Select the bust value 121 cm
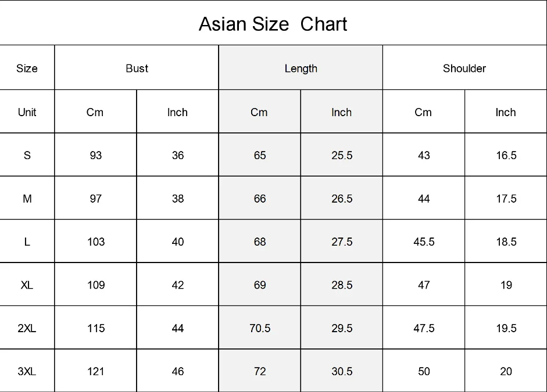The width and height of the screenshot is (547, 392). tap(95, 371)
